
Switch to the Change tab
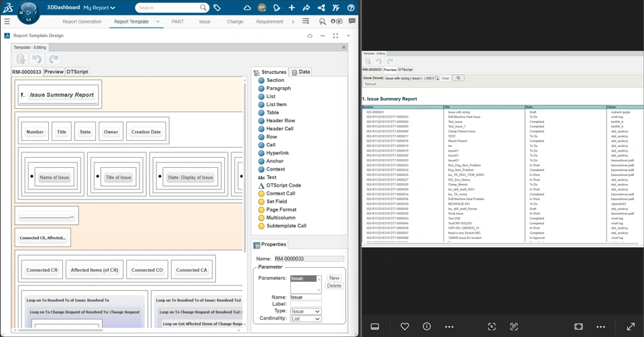click(x=235, y=21)
